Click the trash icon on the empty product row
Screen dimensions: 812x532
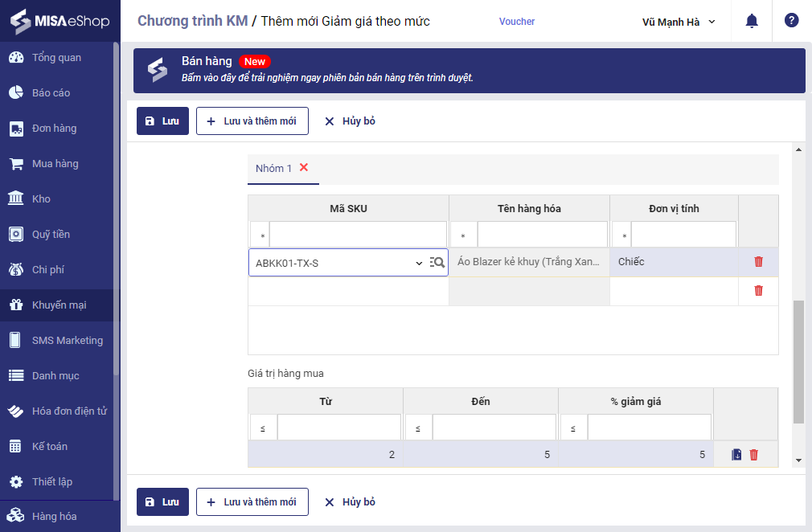(758, 290)
